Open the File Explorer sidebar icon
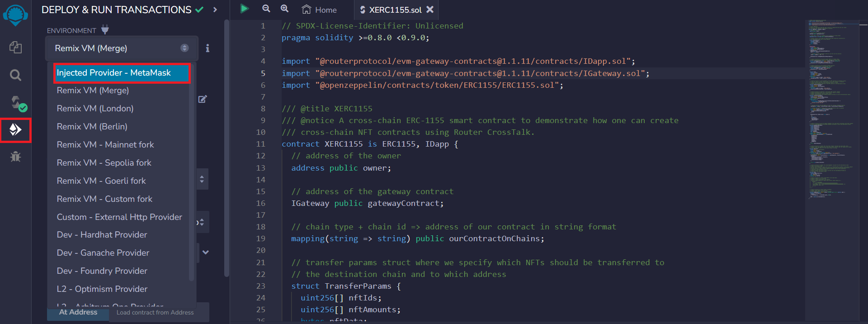The height and width of the screenshot is (324, 868). [15, 47]
